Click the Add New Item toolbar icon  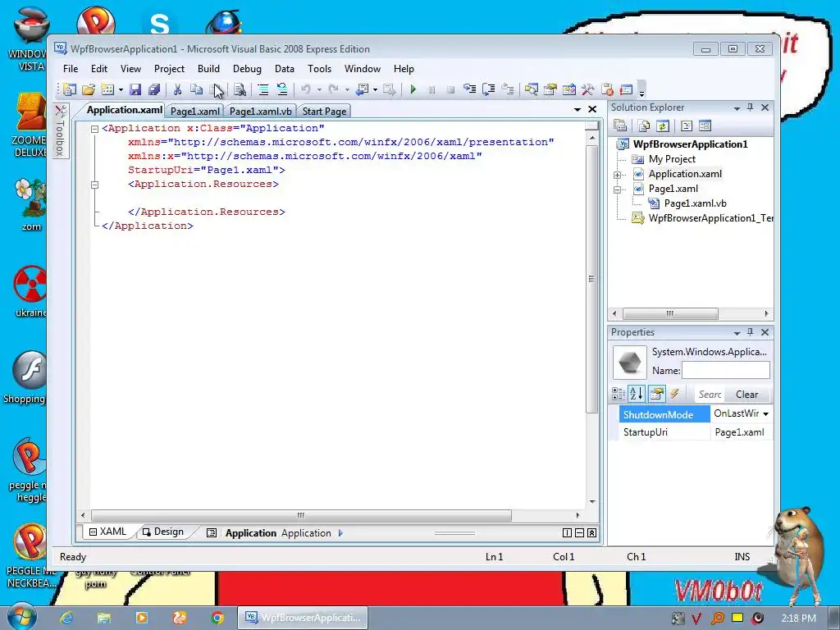coord(107,89)
